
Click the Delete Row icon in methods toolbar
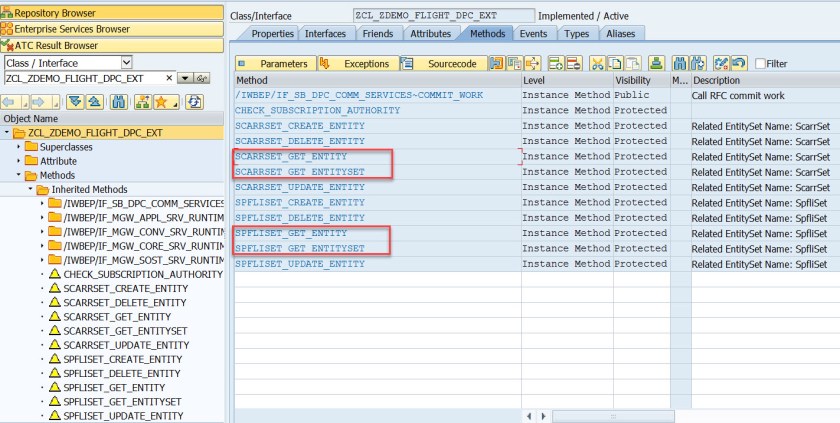(x=574, y=63)
